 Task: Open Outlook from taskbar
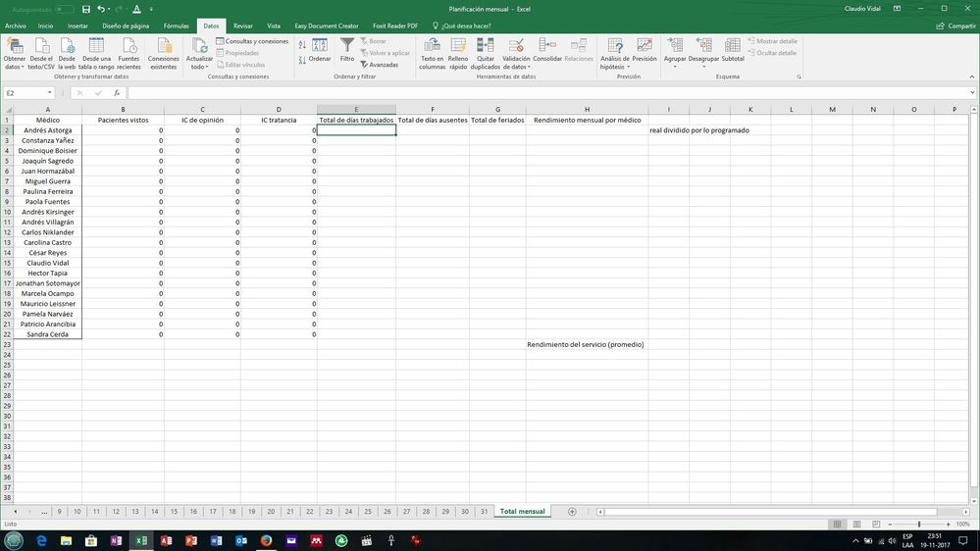pyautogui.click(x=241, y=540)
